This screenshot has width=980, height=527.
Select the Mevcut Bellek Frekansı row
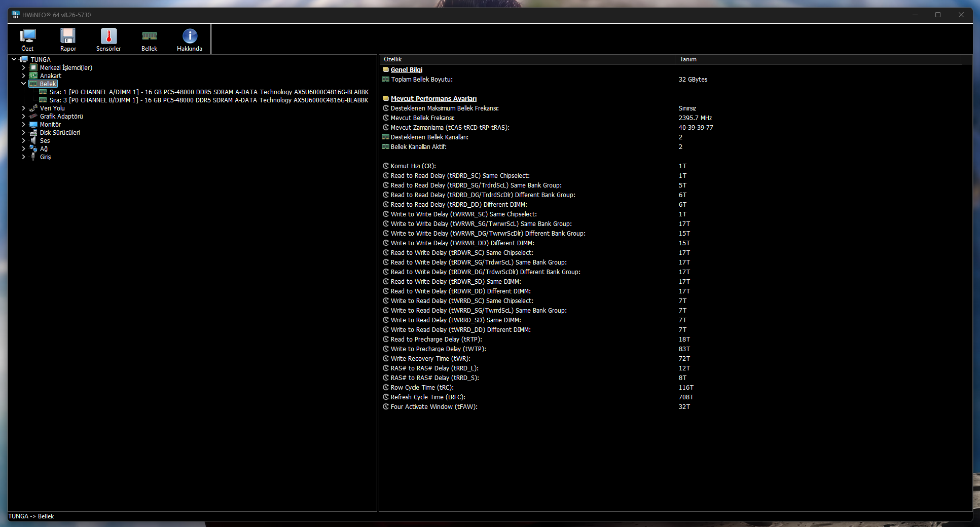(674, 118)
